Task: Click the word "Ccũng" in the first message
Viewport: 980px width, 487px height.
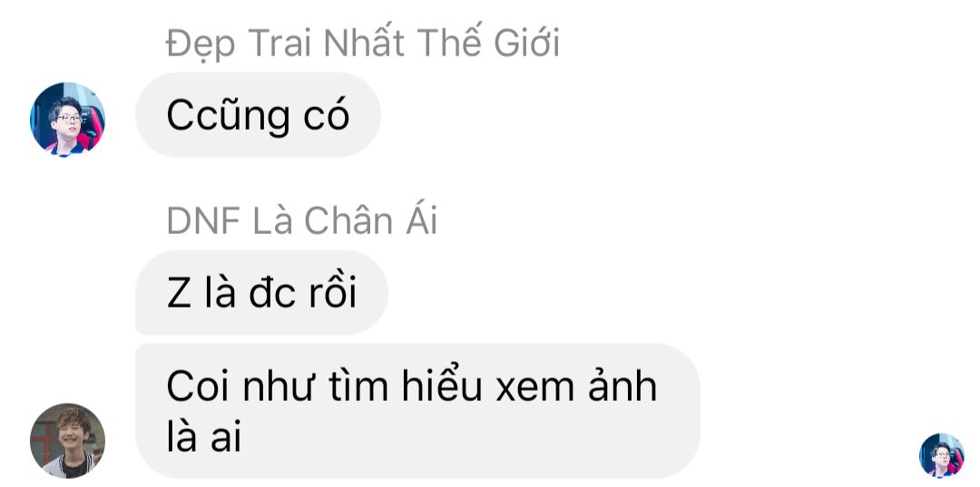Action: [x=228, y=116]
